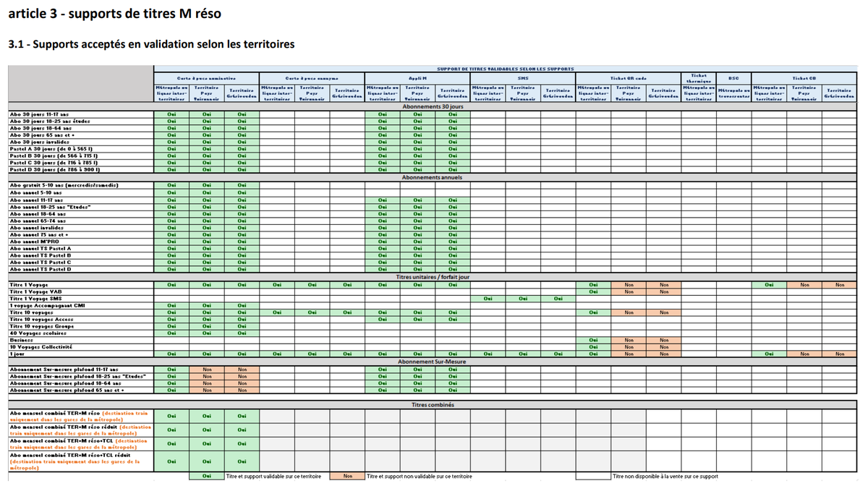Screen dimensions: 868x499
Task: Click the row label 'Pastel C 30 jours'
Action: [54, 163]
